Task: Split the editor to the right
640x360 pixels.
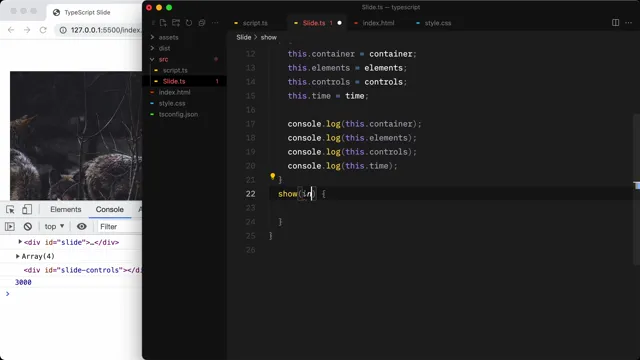Action: [616, 23]
